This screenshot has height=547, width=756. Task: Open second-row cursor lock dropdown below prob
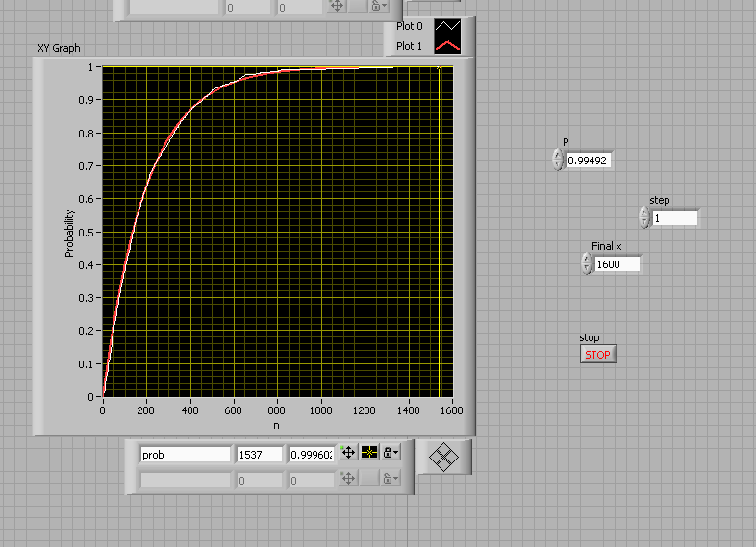[x=391, y=479]
